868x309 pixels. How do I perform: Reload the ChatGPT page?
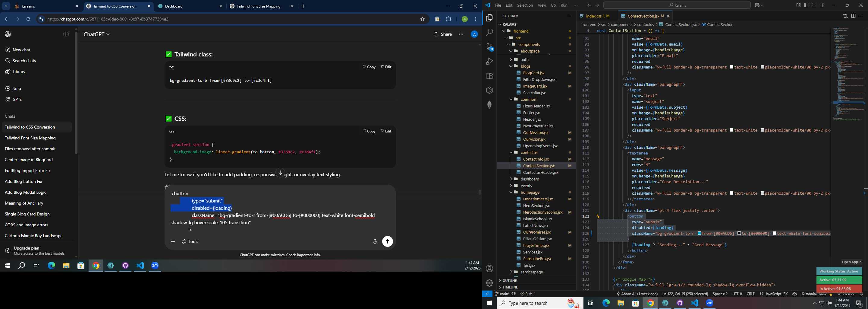28,19
